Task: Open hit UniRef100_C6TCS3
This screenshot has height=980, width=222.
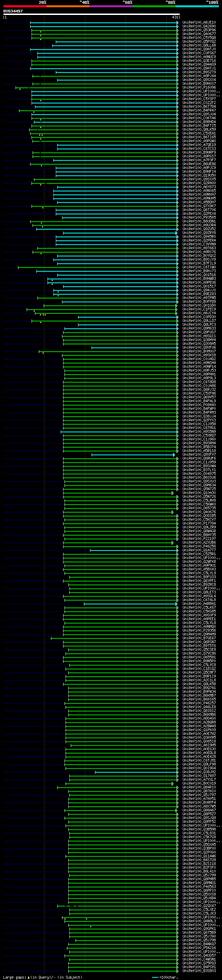Action: tap(199, 148)
